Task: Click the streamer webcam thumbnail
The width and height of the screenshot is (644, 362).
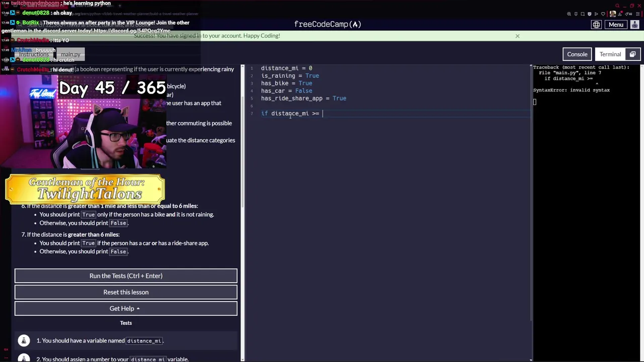Action: [83, 122]
